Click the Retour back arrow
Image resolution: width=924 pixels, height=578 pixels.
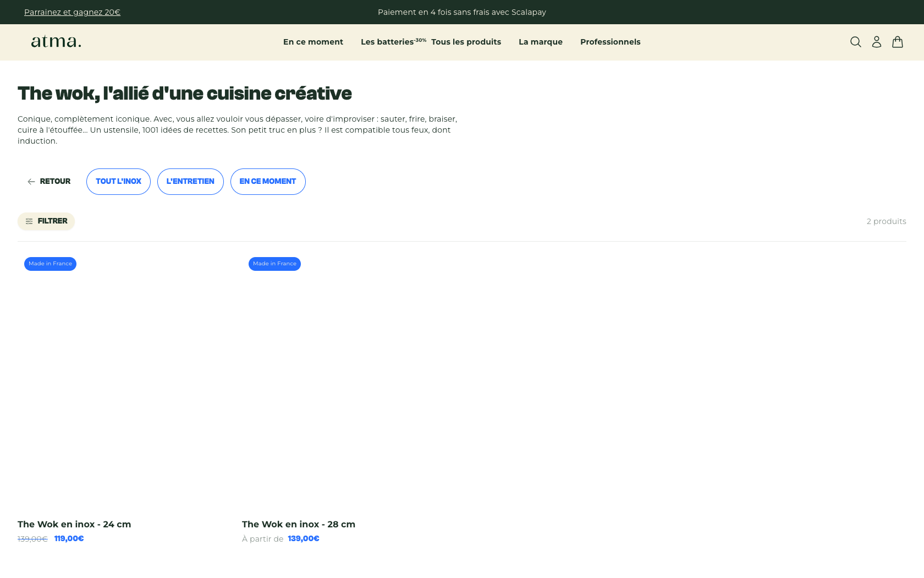pyautogui.click(x=31, y=182)
